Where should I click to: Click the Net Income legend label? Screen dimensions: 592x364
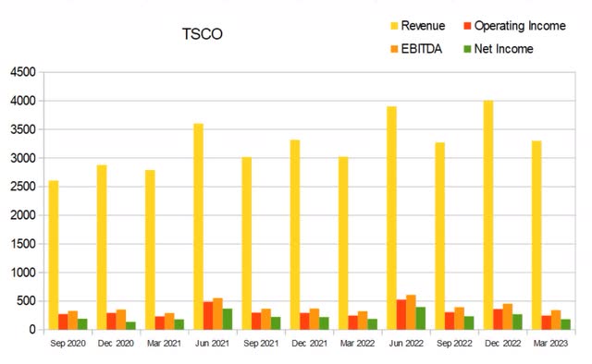[x=503, y=49]
